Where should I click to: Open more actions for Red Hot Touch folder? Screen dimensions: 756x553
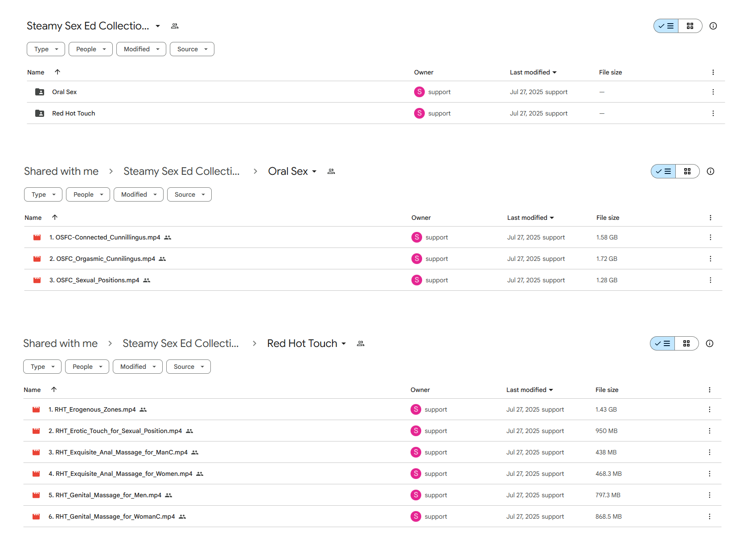713,113
